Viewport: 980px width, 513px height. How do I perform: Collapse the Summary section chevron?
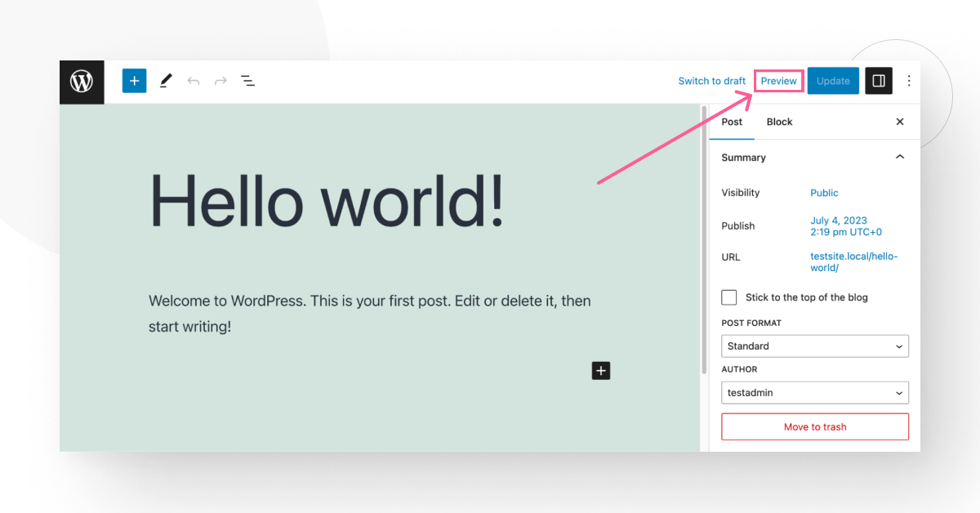[x=899, y=156]
